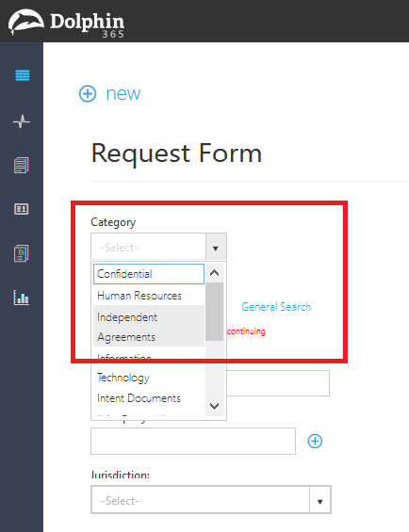Click the Dolphin 365 logo

[67, 23]
